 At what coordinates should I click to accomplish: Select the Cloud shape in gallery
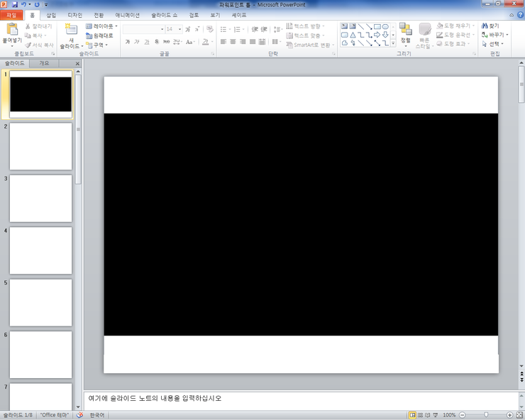click(x=344, y=43)
